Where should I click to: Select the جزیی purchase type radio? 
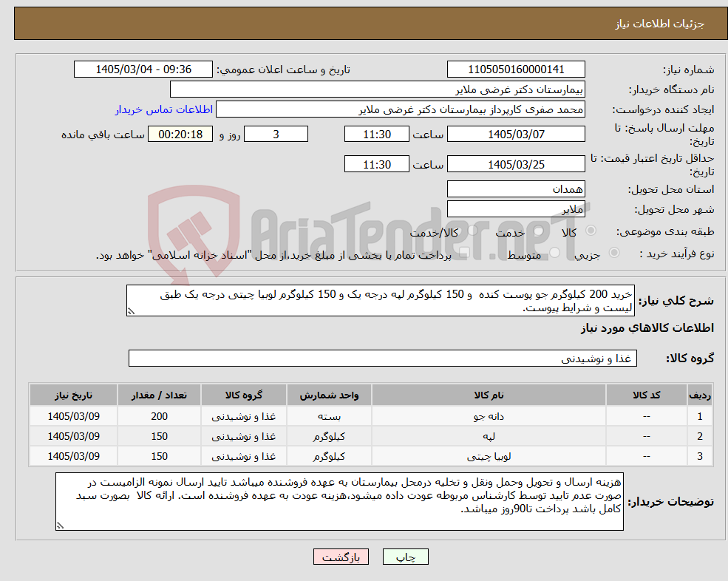click(x=613, y=253)
